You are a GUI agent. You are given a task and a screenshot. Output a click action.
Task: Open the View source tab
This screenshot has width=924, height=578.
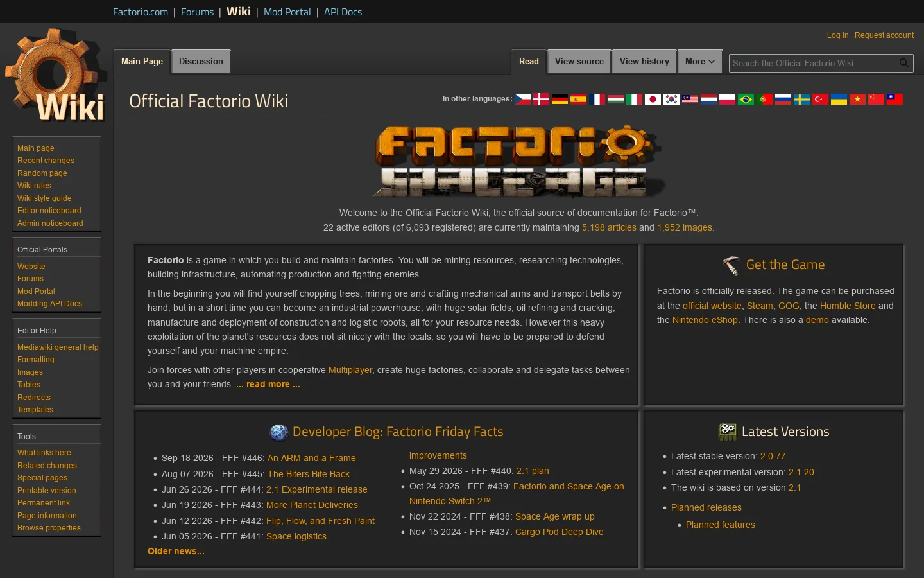click(x=579, y=61)
